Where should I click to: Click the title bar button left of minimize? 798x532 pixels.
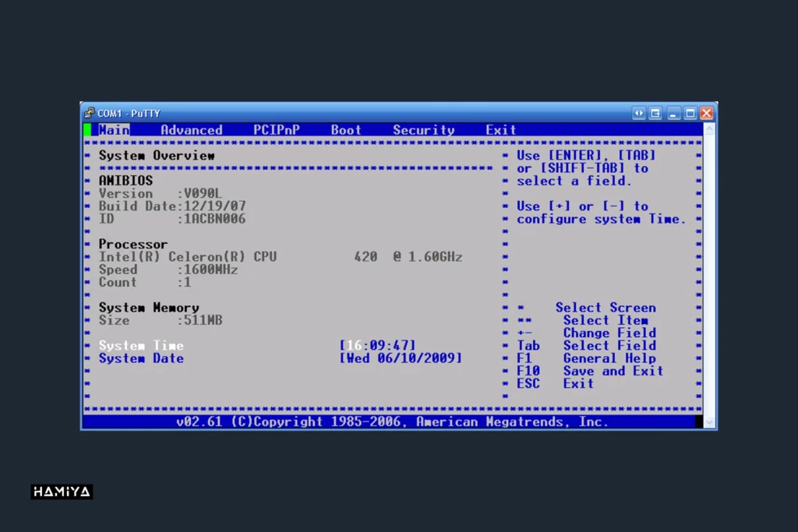[655, 113]
